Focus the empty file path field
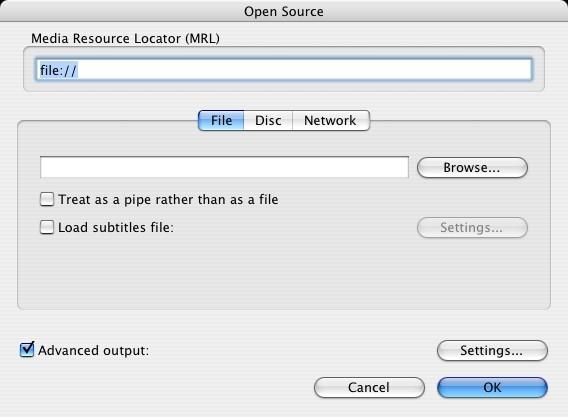 [x=224, y=167]
